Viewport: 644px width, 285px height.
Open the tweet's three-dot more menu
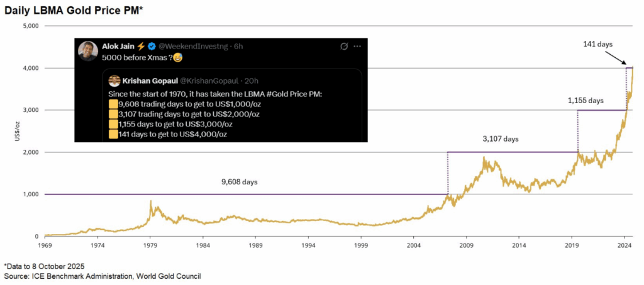[x=357, y=46]
